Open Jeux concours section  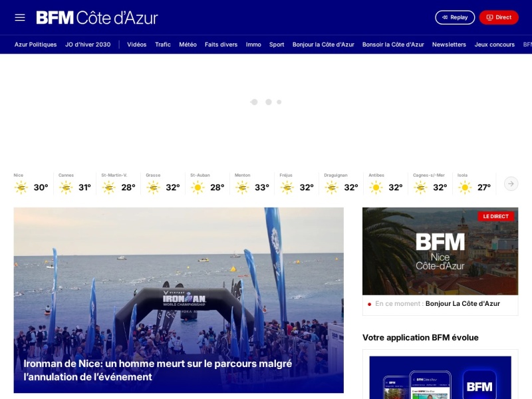click(x=495, y=45)
